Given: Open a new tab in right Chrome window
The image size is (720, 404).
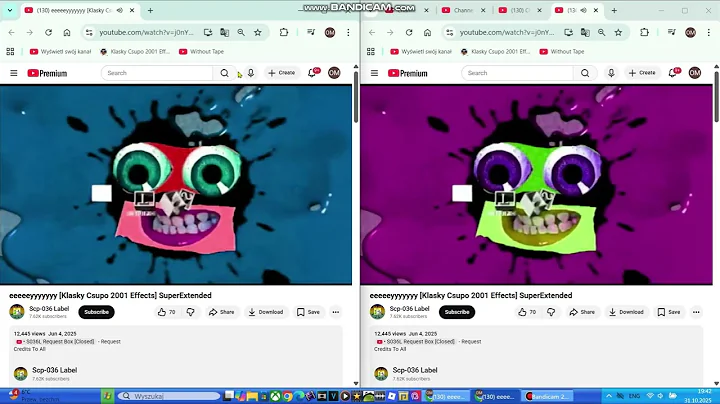Looking at the screenshot, I should (x=614, y=10).
